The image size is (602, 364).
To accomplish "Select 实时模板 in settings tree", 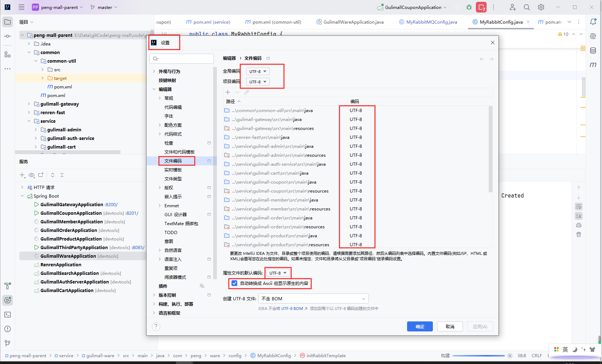I will click(173, 170).
